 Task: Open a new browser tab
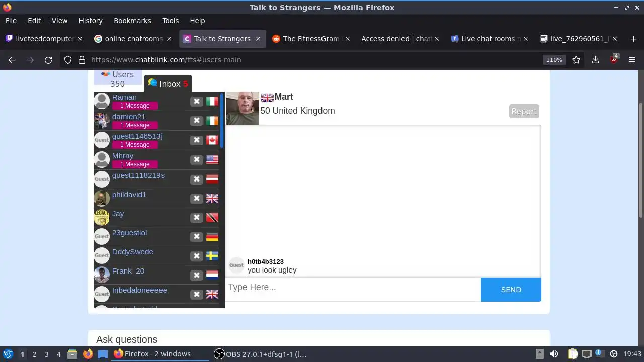tap(633, 39)
